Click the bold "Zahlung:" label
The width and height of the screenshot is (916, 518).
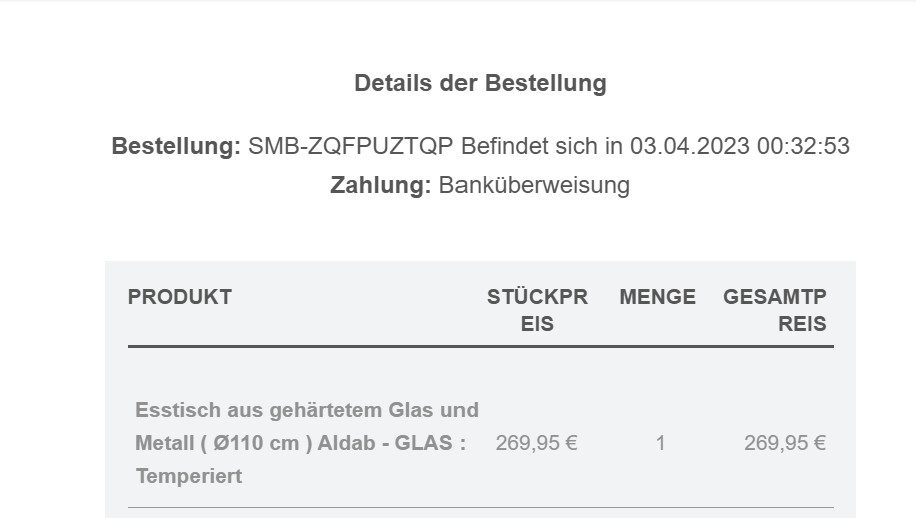tap(381, 185)
